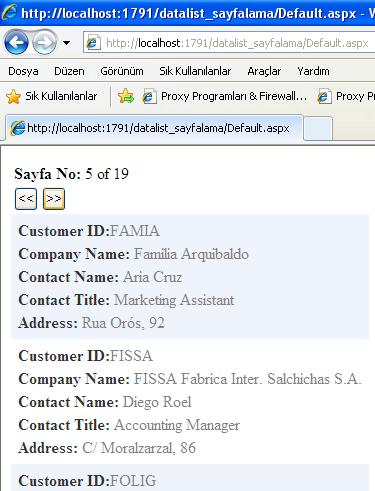The height and width of the screenshot is (491, 375).
Task: Click the IE logo in title bar
Action: tap(9, 13)
